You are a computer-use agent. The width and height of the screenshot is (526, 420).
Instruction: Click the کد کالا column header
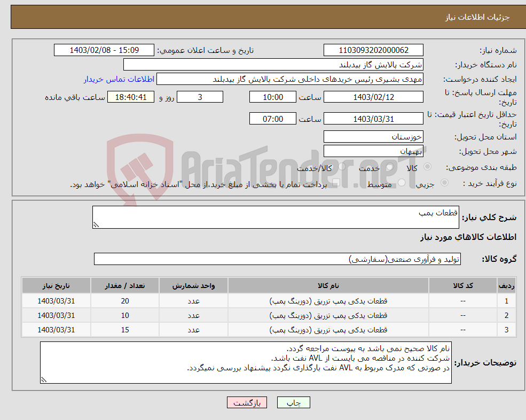[463, 285]
